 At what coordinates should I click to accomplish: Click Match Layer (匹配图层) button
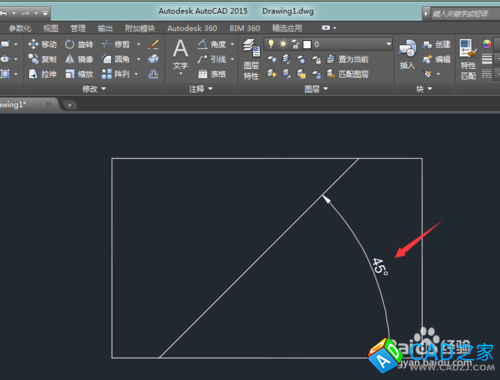click(x=347, y=74)
